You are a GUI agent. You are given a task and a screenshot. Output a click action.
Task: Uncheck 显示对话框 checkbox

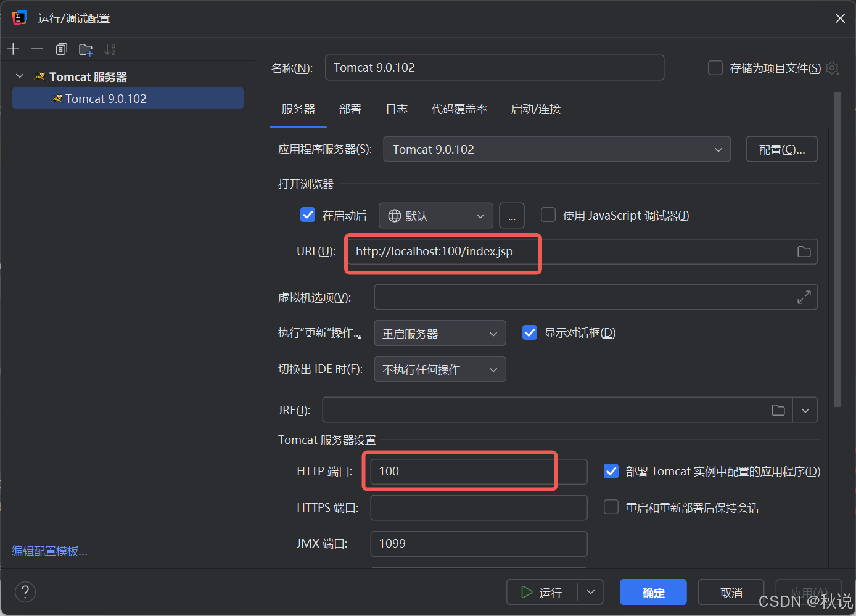tap(530, 332)
